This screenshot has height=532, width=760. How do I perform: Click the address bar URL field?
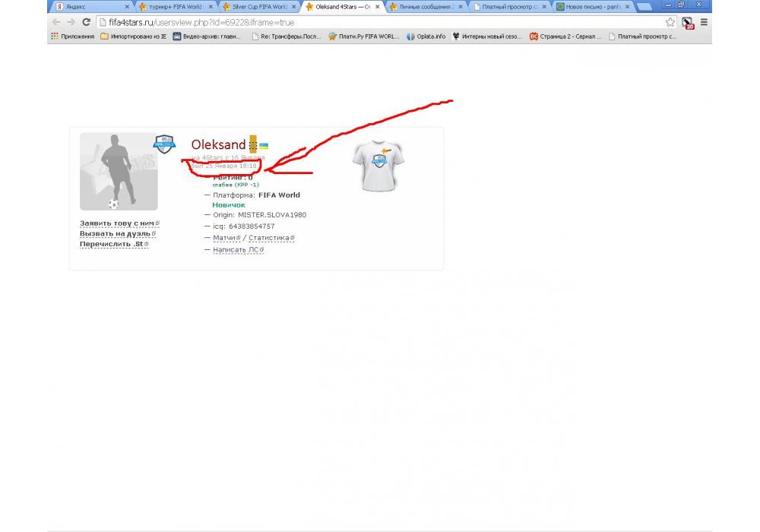tap(380, 22)
